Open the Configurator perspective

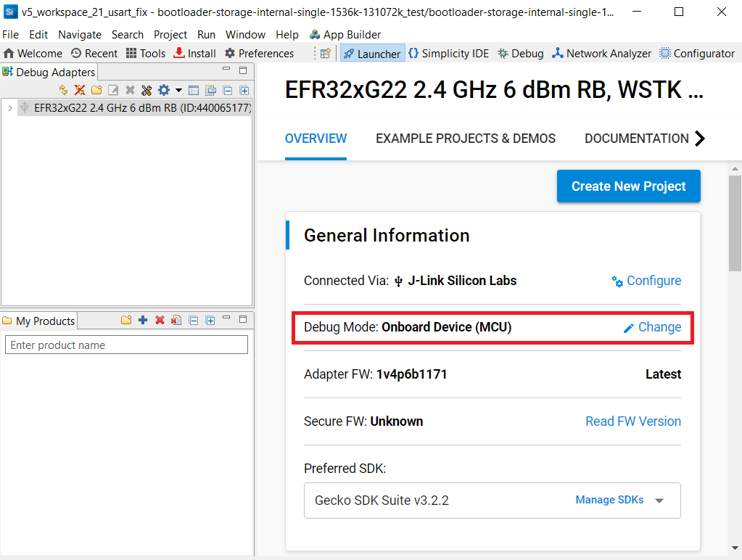[697, 53]
